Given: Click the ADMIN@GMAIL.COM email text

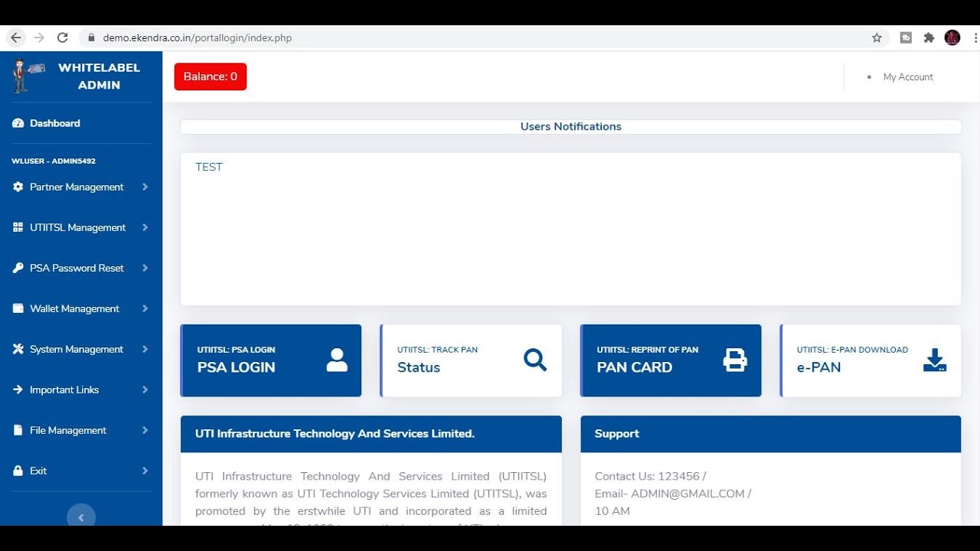Looking at the screenshot, I should tap(688, 494).
